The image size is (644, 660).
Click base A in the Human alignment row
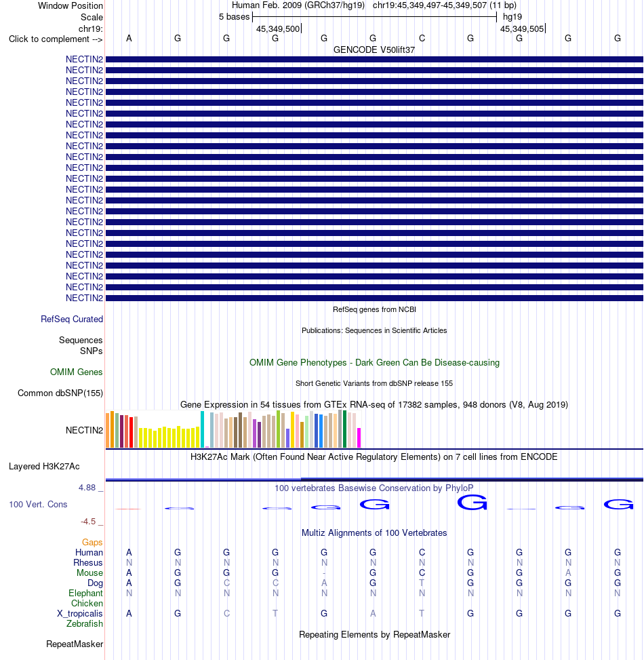pyautogui.click(x=129, y=552)
